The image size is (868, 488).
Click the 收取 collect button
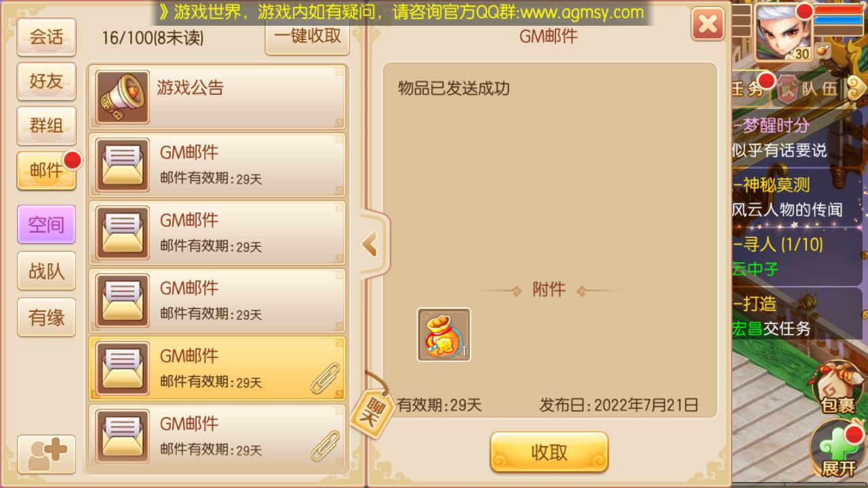(549, 452)
